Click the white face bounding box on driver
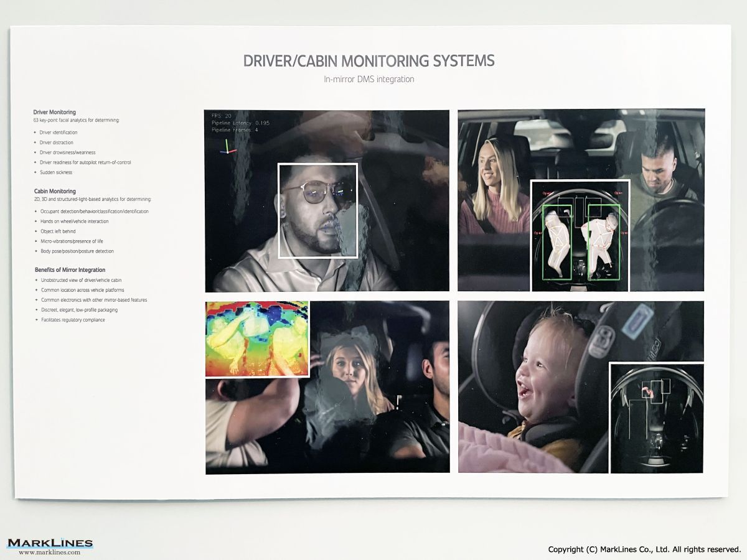The height and width of the screenshot is (560, 747). [x=317, y=210]
